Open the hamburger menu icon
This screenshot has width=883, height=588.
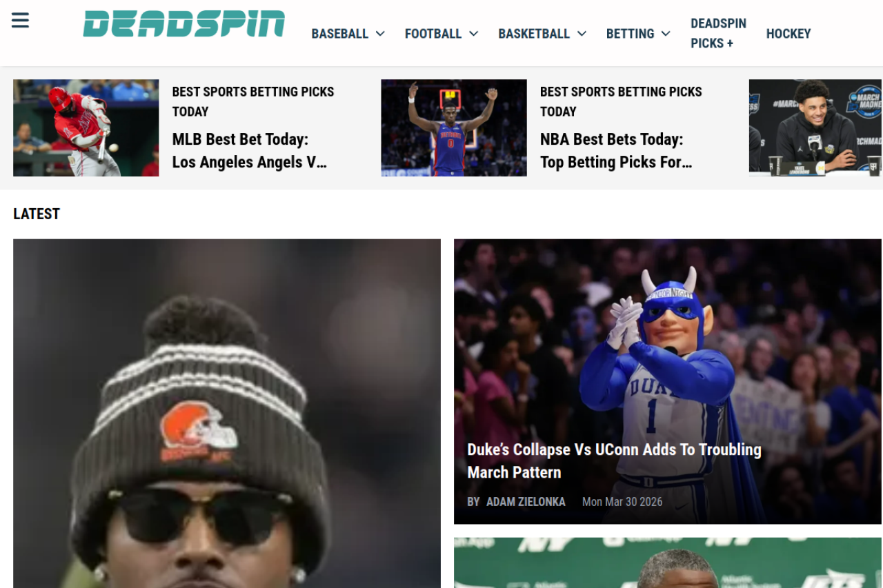pyautogui.click(x=20, y=21)
